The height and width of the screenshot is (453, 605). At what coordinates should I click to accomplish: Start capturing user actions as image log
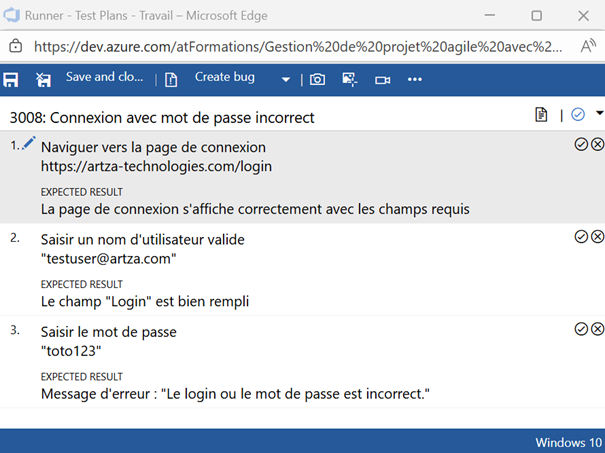tap(349, 79)
